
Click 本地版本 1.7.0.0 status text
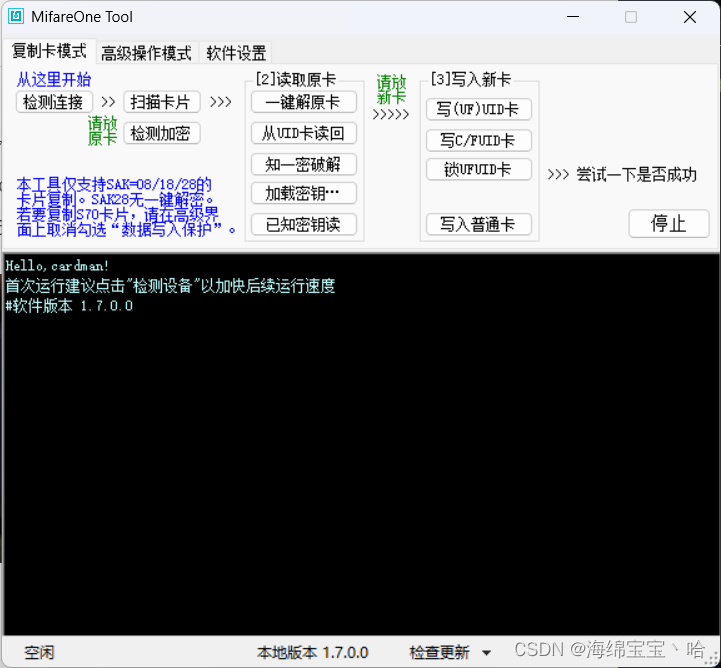[x=313, y=652]
